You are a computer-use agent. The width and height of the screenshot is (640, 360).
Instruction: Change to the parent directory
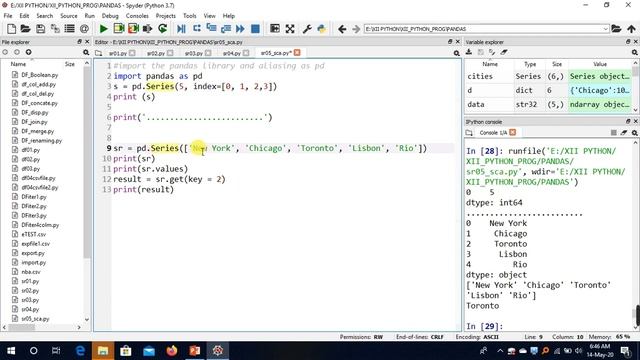point(631,29)
